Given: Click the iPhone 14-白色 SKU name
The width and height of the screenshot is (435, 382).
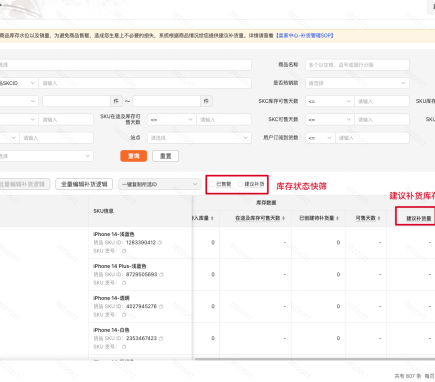Looking at the screenshot, I should (111, 330).
